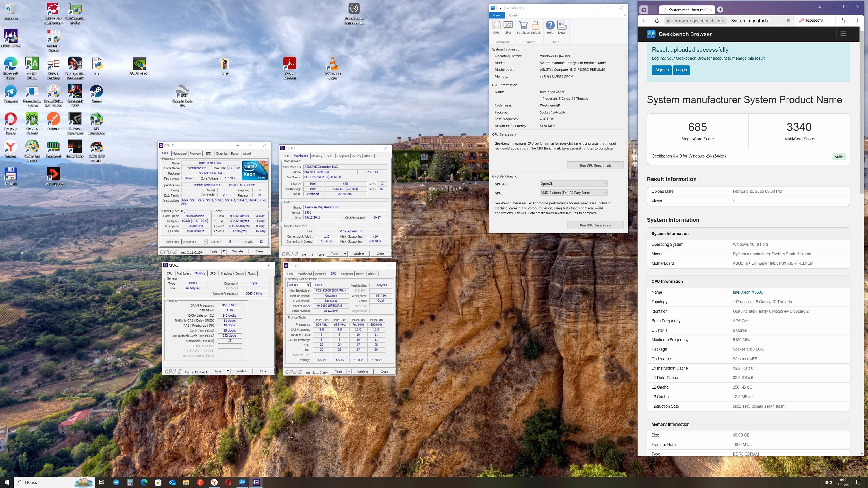Viewport: 868px width, 488px height.
Task: Switch to the Bench tab in CPU-Z CPU window
Action: (x=235, y=154)
